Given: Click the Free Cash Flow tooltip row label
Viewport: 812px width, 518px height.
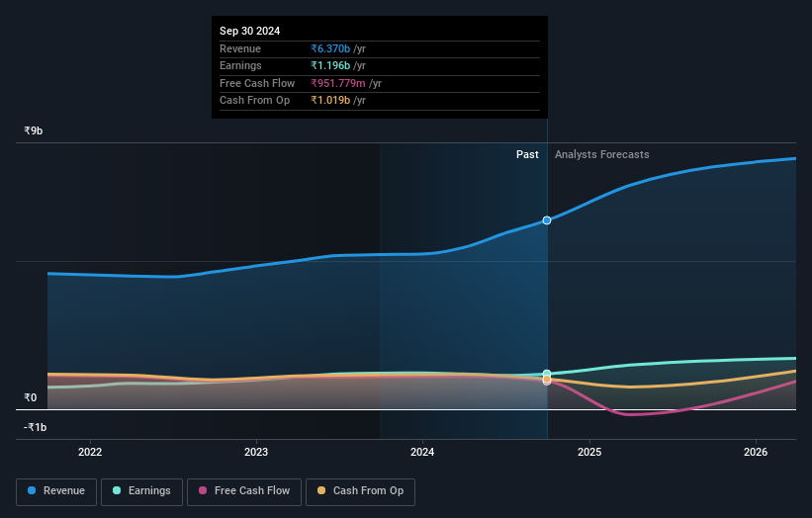Looking at the screenshot, I should (257, 83).
